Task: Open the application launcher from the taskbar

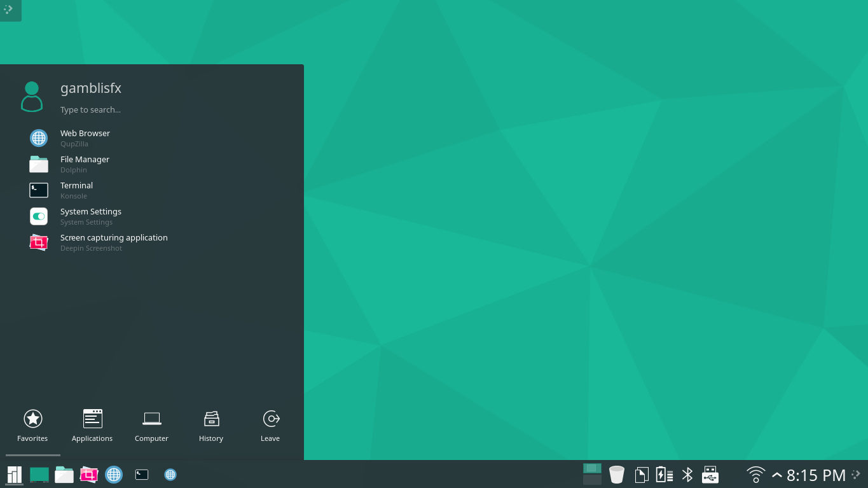Action: click(x=13, y=475)
